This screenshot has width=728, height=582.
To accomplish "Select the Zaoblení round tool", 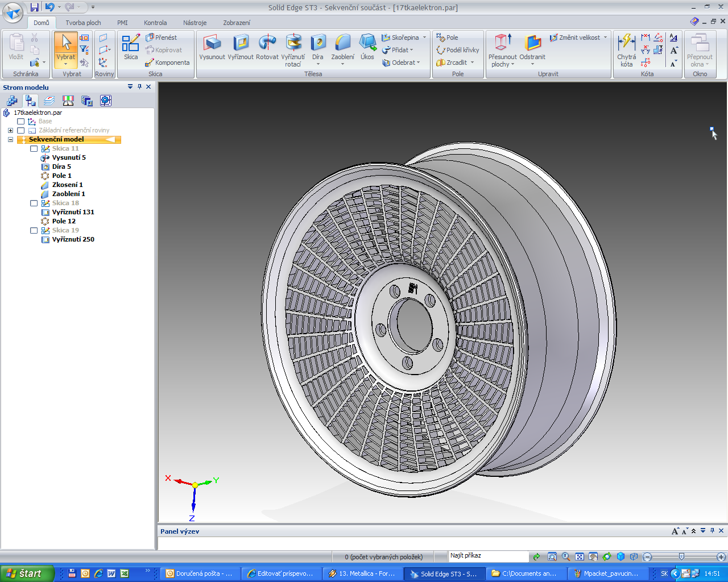I will (342, 45).
